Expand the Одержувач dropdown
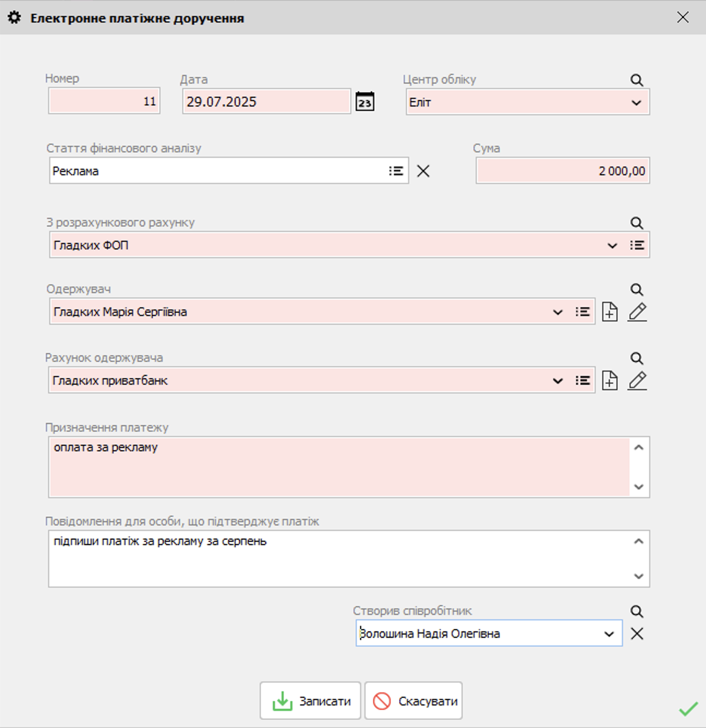Viewport: 706px width, 728px height. [x=557, y=312]
